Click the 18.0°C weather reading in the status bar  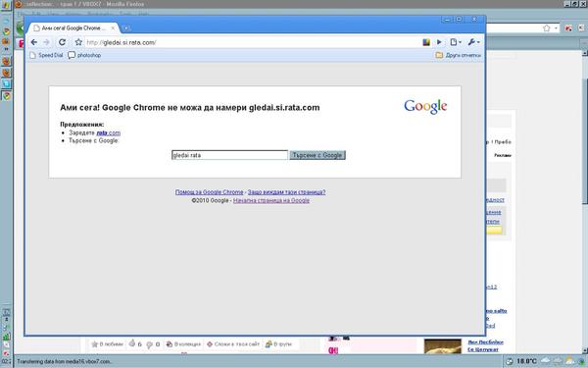click(526, 361)
